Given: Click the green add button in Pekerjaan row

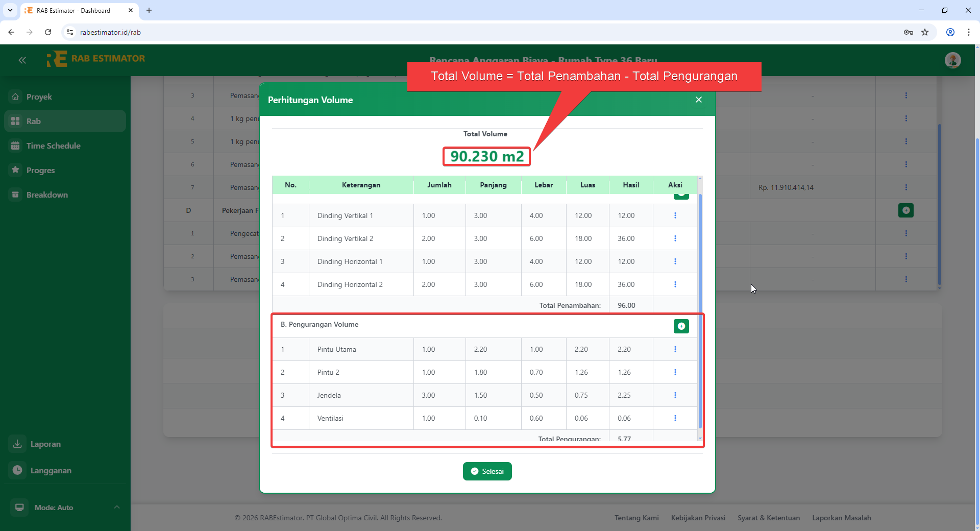Looking at the screenshot, I should (x=905, y=210).
